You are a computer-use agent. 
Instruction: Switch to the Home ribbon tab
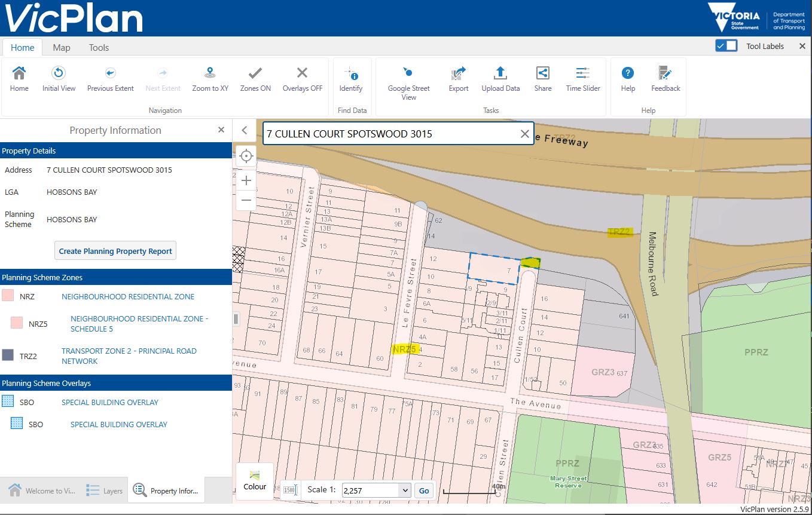[23, 48]
